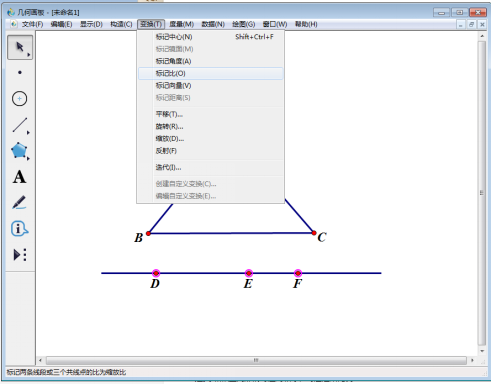Click the label E text
This screenshot has height=385, width=492.
[248, 284]
